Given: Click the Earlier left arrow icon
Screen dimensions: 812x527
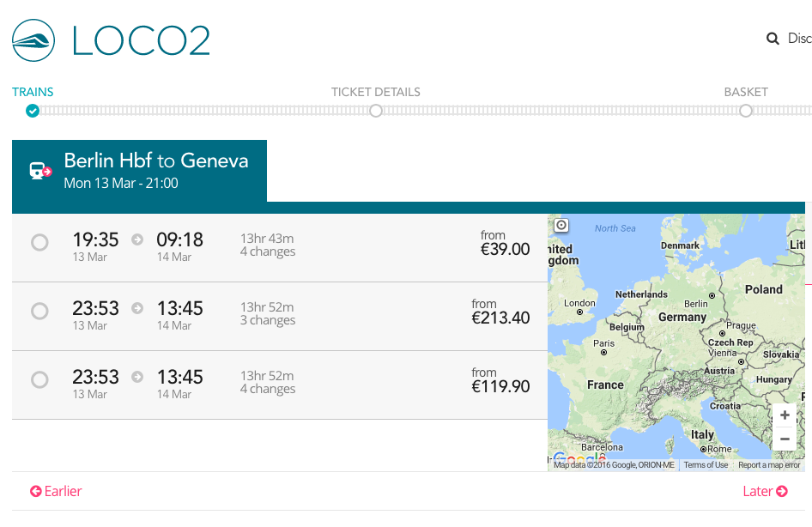Looking at the screenshot, I should [36, 492].
